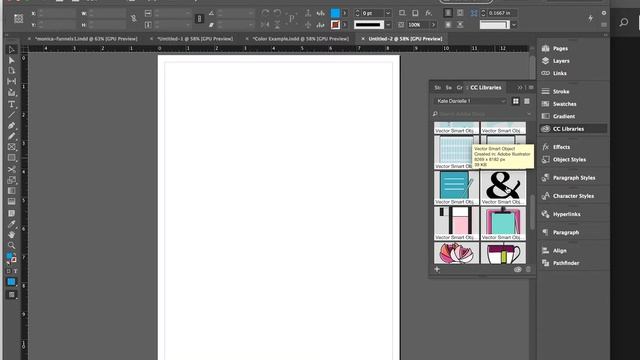Click the Creative Cloud sync icon in CC Libraries
Viewport: 640px width, 360px height.
click(x=518, y=269)
